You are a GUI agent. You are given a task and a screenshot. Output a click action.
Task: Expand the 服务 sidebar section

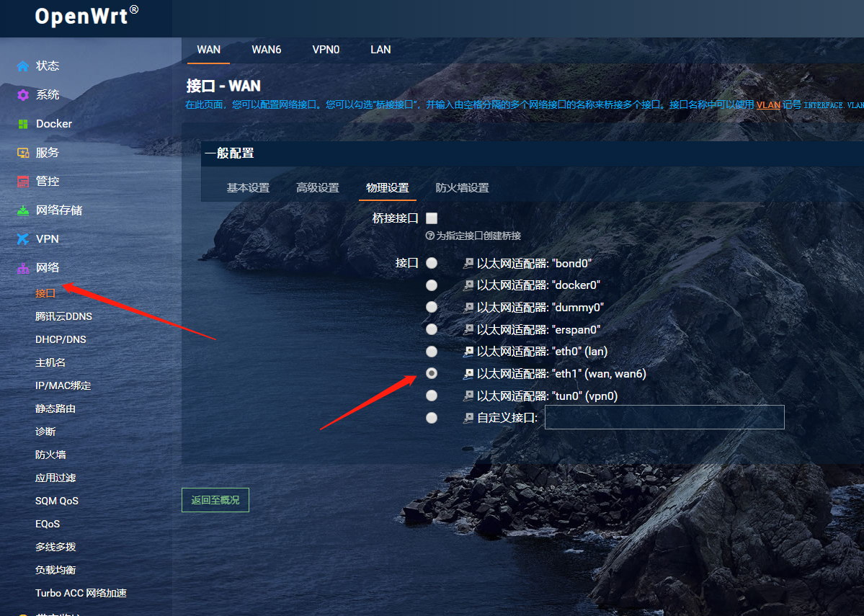(x=48, y=153)
